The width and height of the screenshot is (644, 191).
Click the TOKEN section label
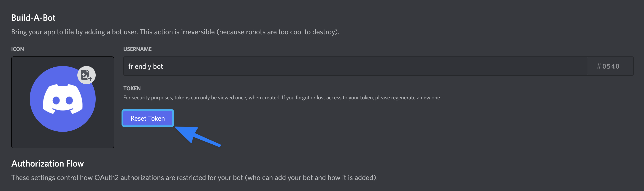[132, 88]
